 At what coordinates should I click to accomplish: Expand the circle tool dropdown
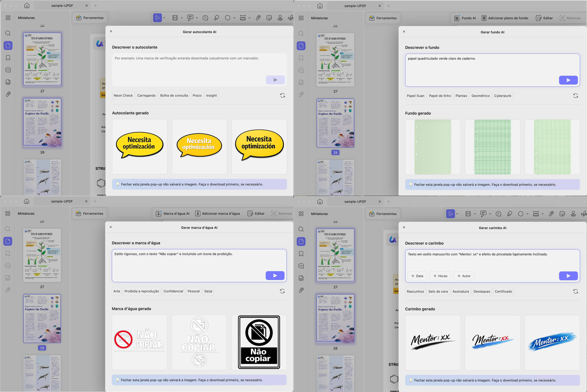click(x=234, y=18)
